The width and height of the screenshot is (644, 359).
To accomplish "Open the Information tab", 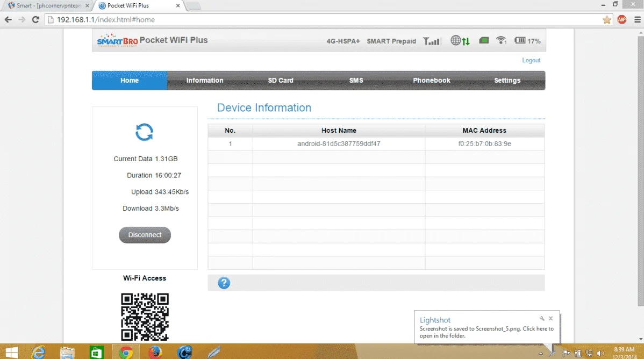I will [x=205, y=81].
